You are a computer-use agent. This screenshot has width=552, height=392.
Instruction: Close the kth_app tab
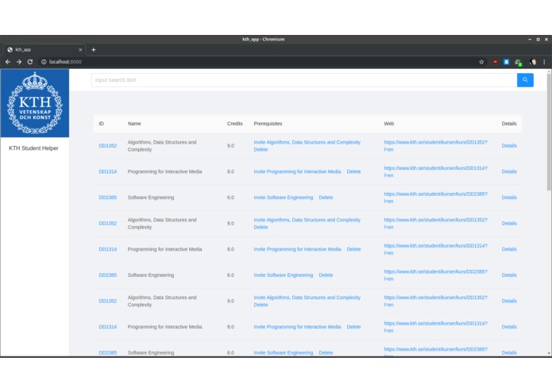click(80, 49)
